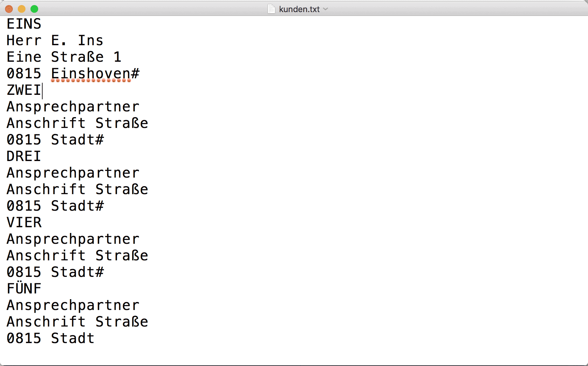Screen dimensions: 588x366
Task: Close the kunden.txt window
Action: click(x=9, y=9)
